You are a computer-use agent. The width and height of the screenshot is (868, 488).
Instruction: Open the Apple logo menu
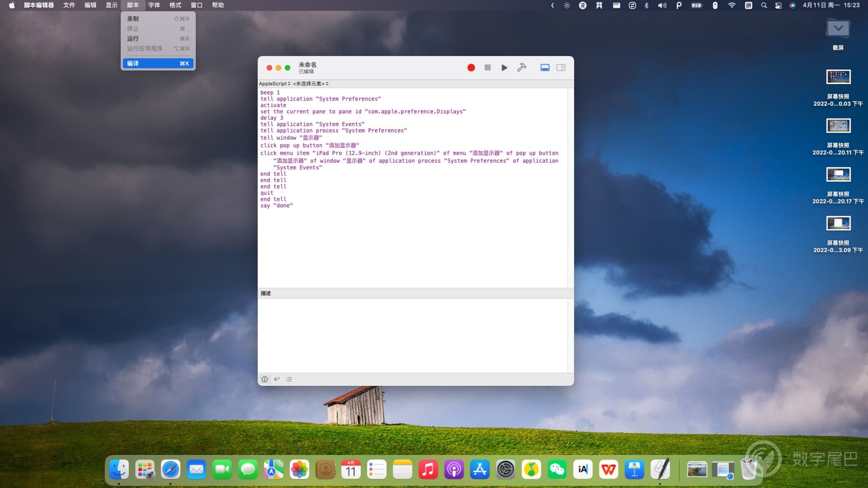(x=12, y=5)
